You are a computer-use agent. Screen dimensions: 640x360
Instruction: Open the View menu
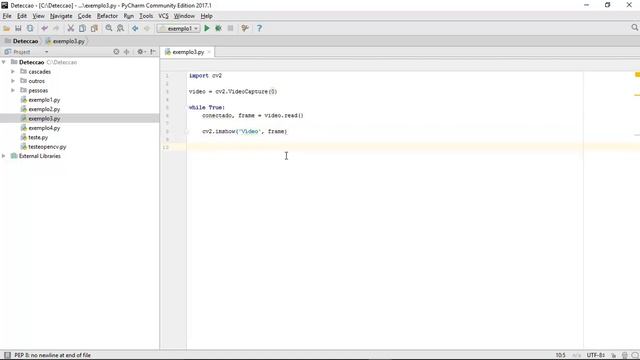pyautogui.click(x=38, y=16)
